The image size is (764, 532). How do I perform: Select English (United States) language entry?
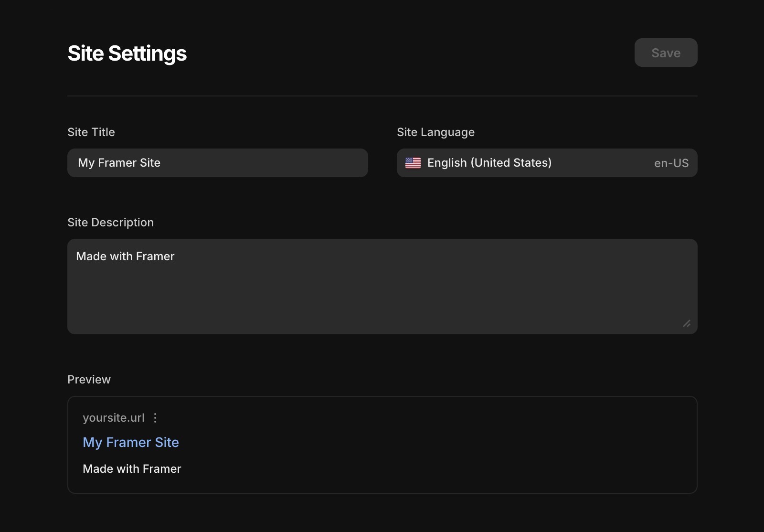(489, 163)
